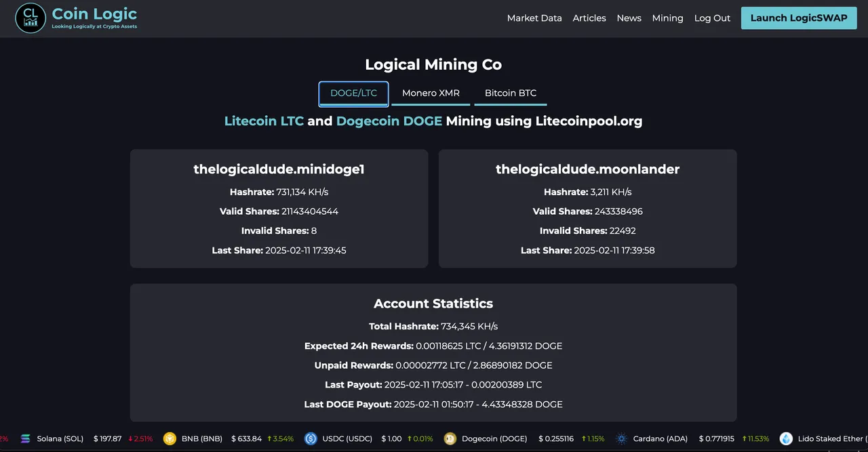Click the Unpaid Rewards line
Screen dimensions: 868x452
point(433,365)
